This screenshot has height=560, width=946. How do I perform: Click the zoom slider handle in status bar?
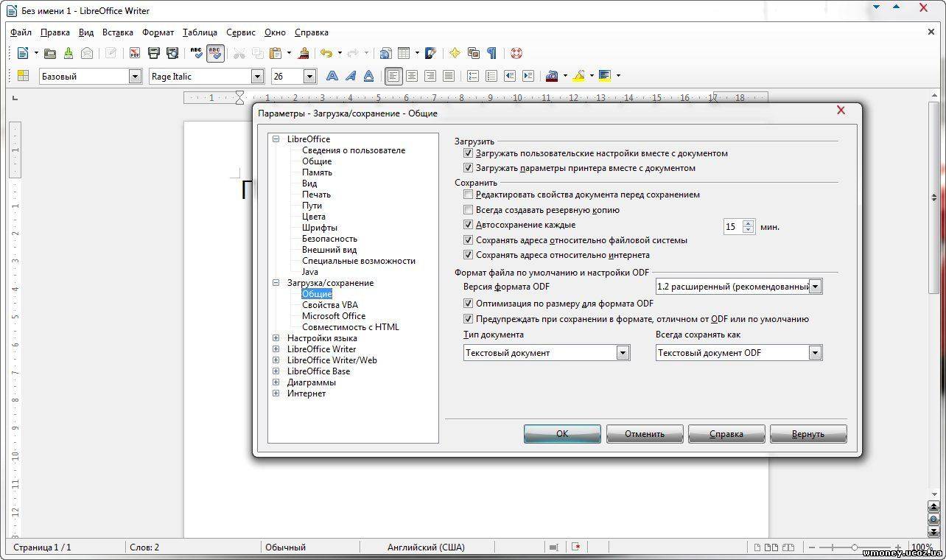pos(855,547)
